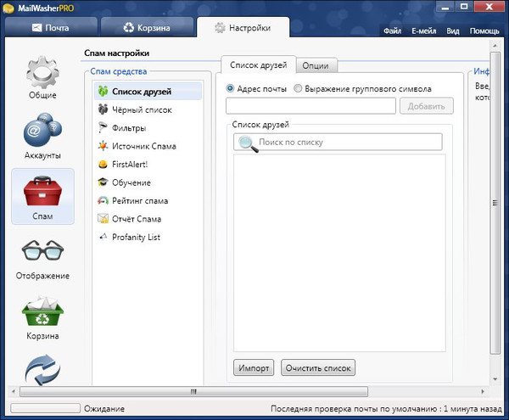Select the Адрес почты radio button
The height and width of the screenshot is (420, 509).
(x=231, y=88)
